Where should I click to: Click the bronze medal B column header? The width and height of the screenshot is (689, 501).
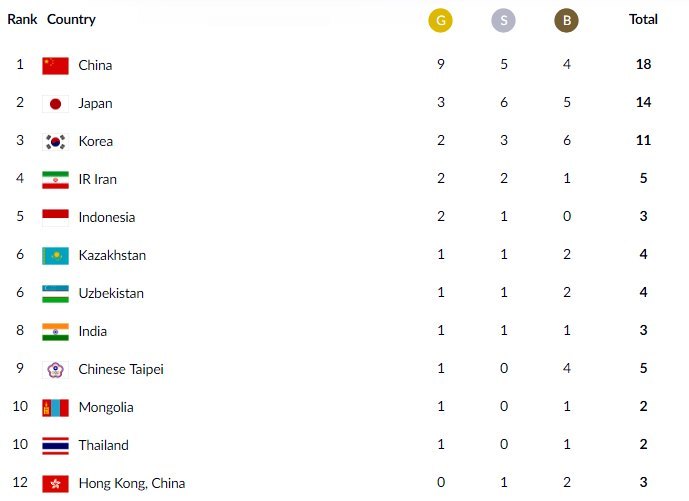pyautogui.click(x=566, y=20)
